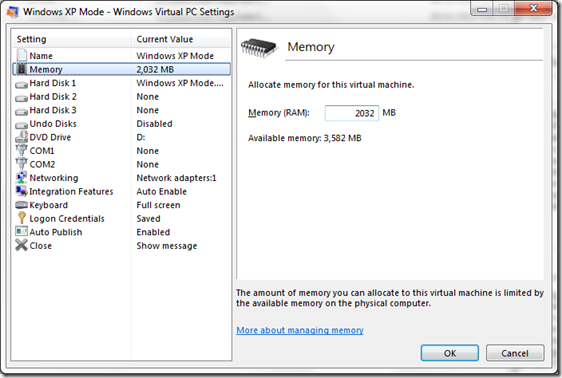Click the Networking globe icon

[22, 177]
